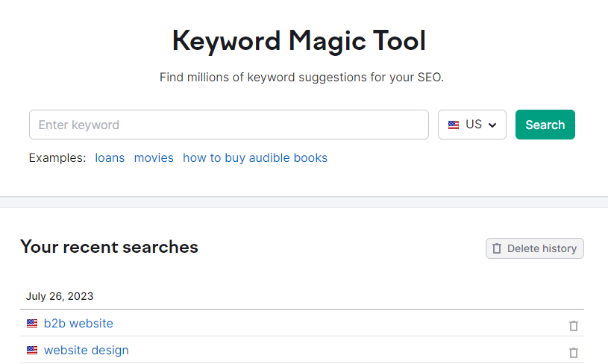
Task: Delete the website design search entry
Action: point(574,353)
